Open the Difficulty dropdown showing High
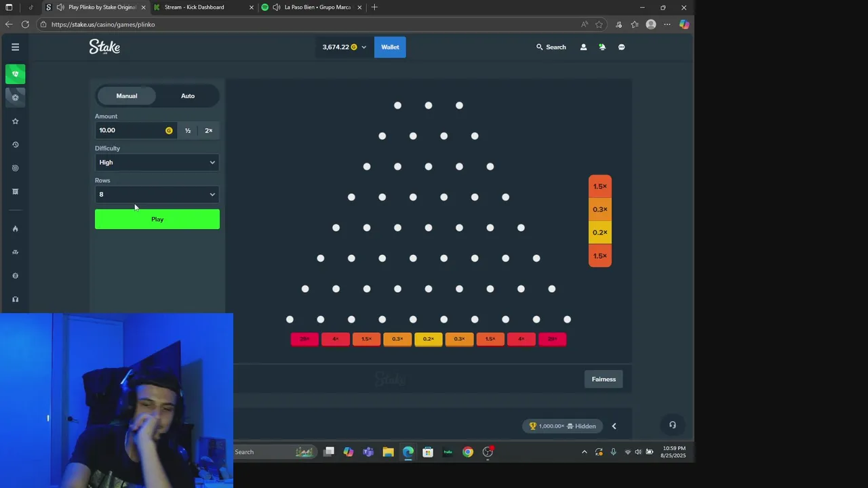 point(157,162)
